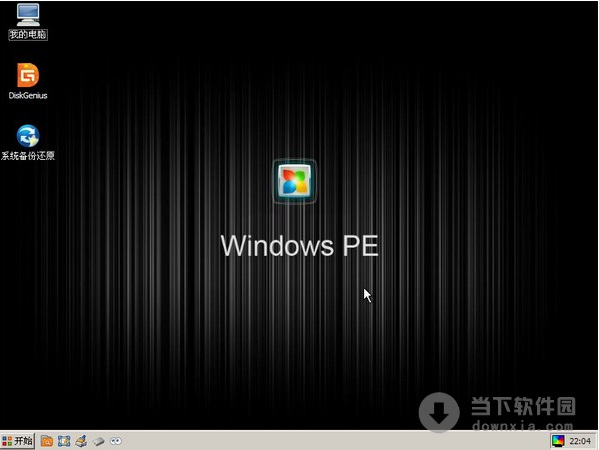Click the eyes icon in quick launch

116,441
